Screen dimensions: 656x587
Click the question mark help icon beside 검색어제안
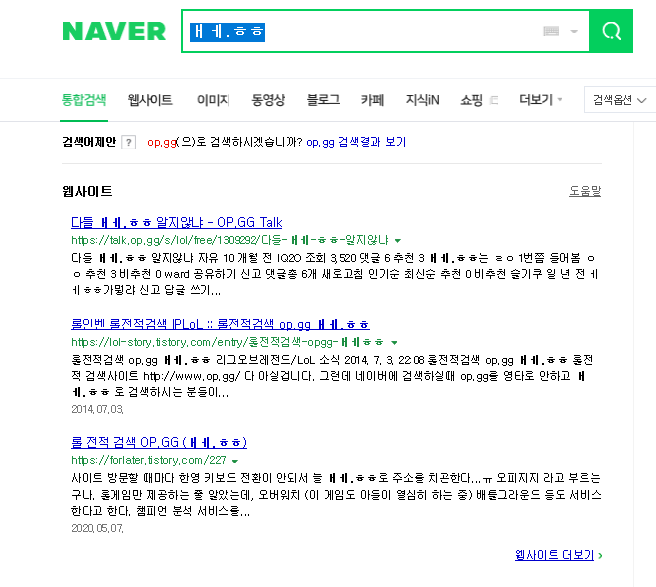[128, 143]
